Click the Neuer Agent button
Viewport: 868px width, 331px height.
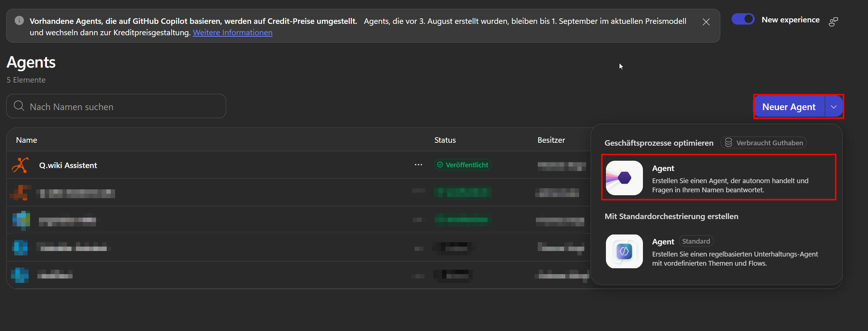point(789,107)
